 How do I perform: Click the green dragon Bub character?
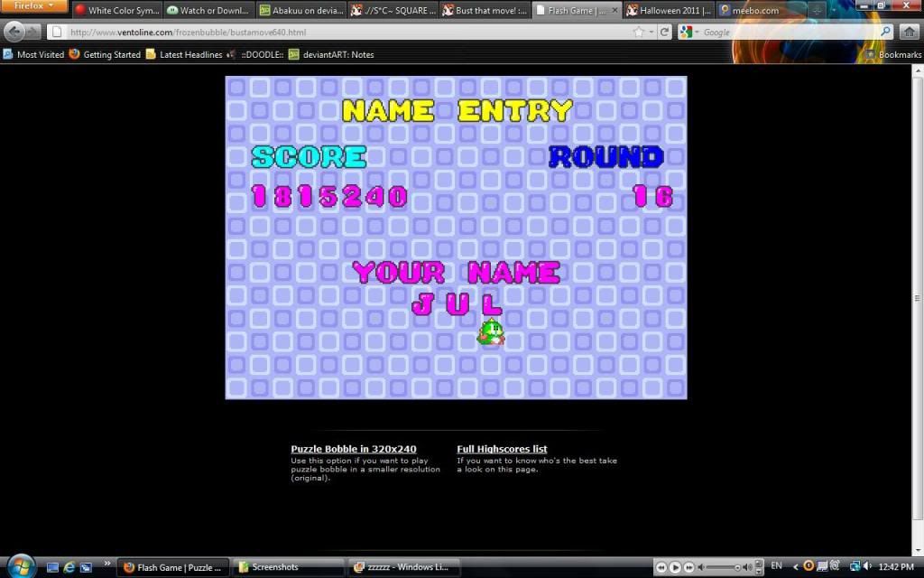coord(491,332)
